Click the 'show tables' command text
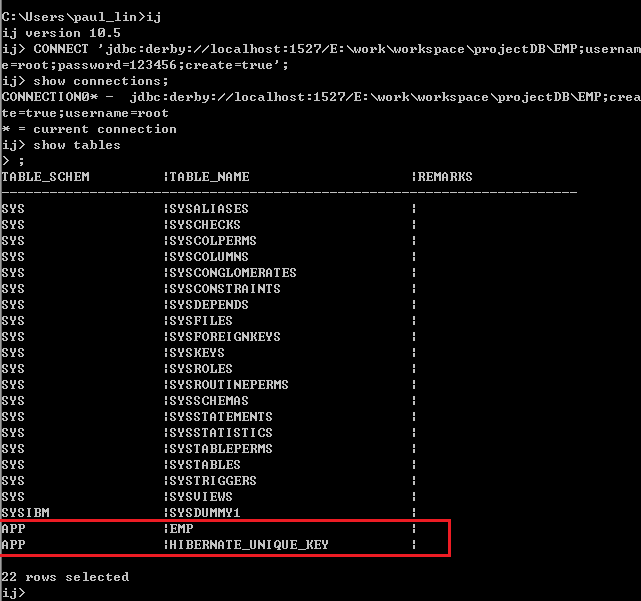641x601 pixels. 77,145
